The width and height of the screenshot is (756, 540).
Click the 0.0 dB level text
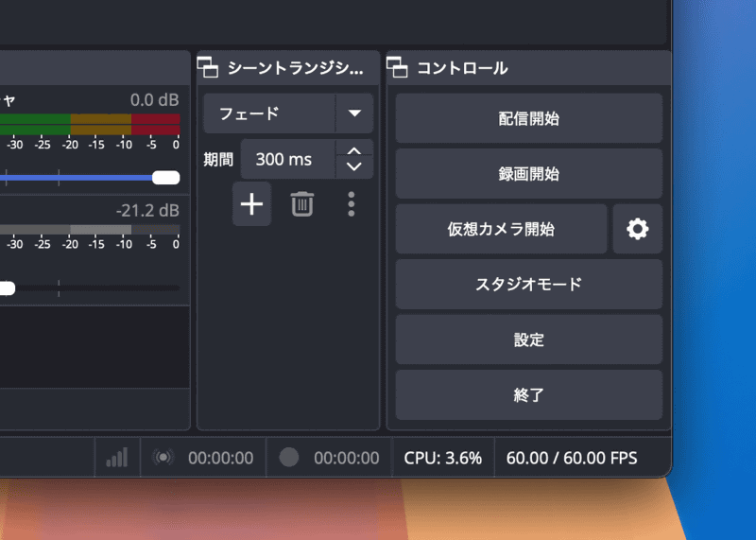pos(154,100)
